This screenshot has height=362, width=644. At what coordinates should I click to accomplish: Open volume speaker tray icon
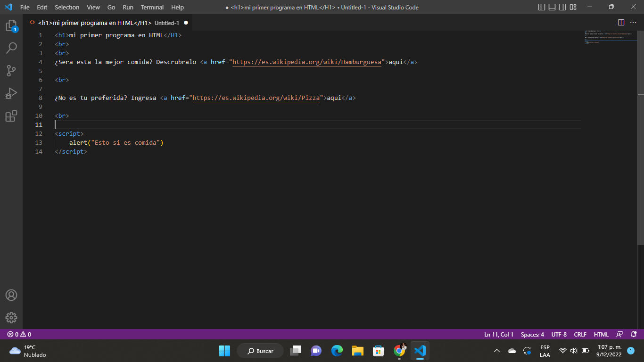(x=573, y=351)
